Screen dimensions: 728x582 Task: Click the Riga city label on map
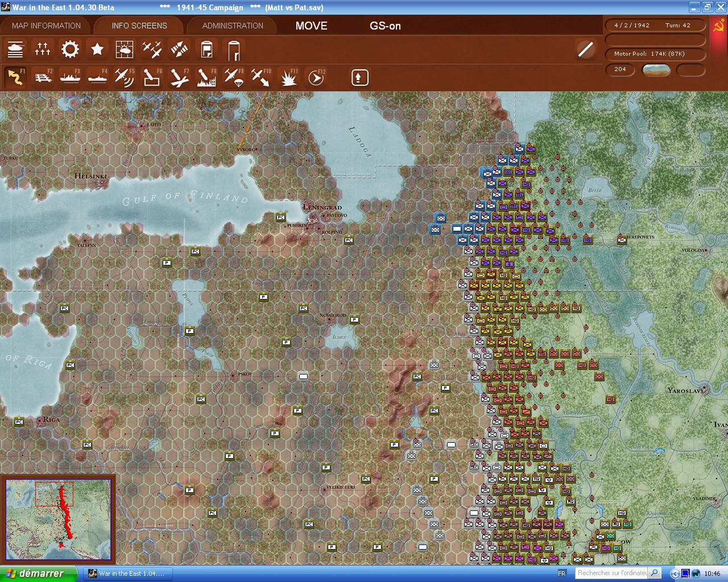(51, 419)
